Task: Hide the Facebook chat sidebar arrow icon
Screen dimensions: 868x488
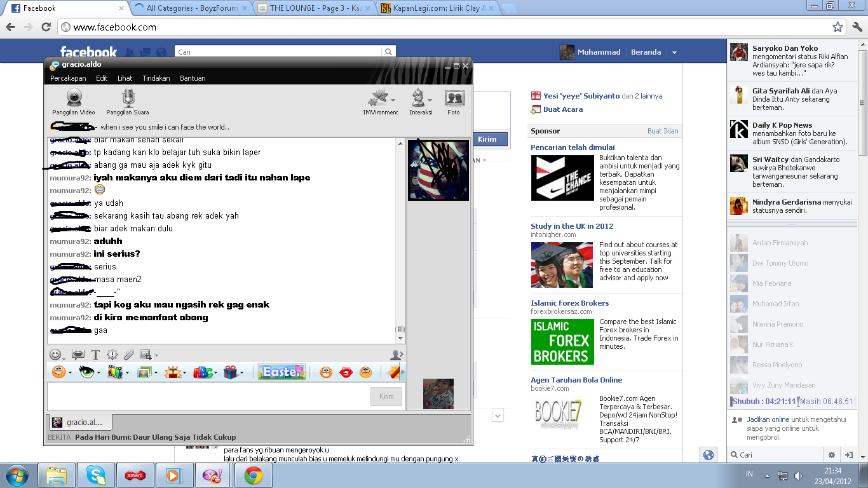Action: tap(848, 455)
